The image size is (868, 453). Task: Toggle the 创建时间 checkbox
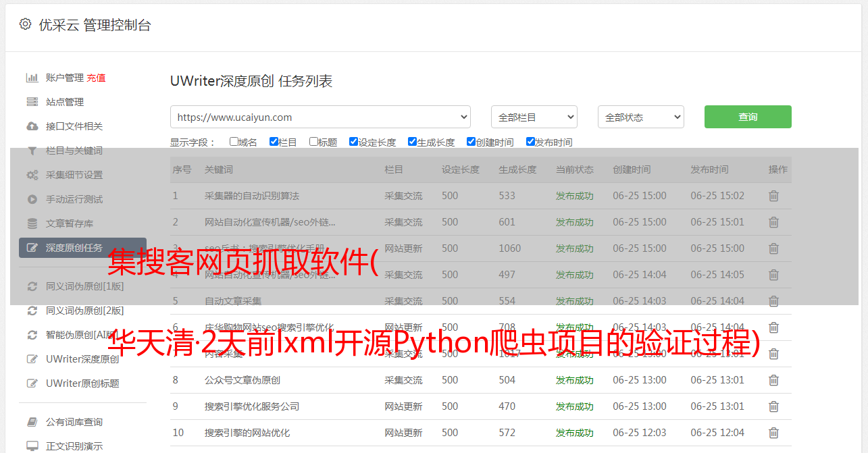click(x=471, y=142)
